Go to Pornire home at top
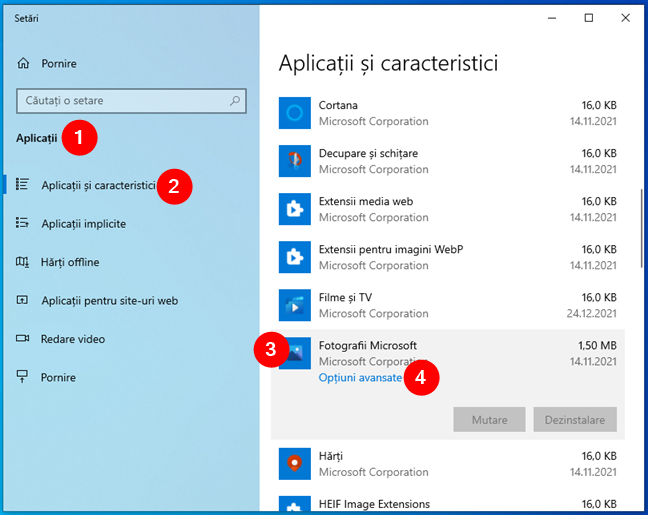Image resolution: width=648 pixels, height=515 pixels. point(59,63)
